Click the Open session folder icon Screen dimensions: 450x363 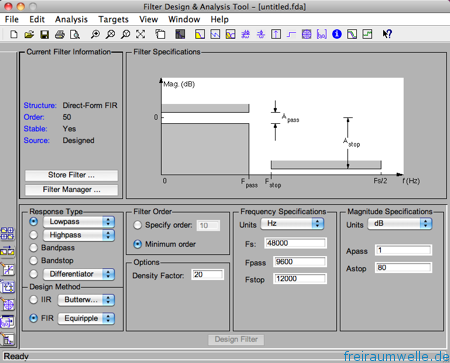tap(29, 34)
